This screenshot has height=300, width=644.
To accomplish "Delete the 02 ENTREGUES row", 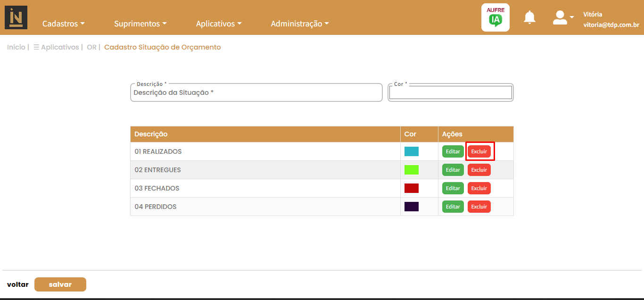I will pyautogui.click(x=479, y=170).
